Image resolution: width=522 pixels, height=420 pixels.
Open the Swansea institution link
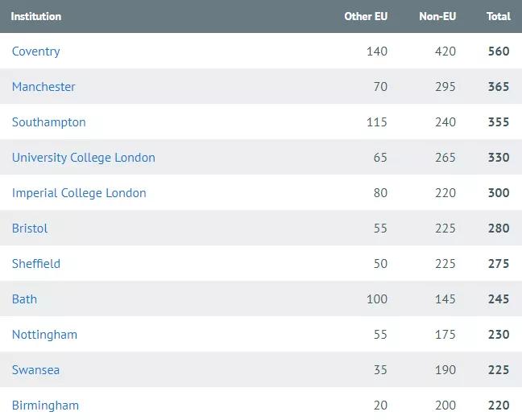(35, 370)
